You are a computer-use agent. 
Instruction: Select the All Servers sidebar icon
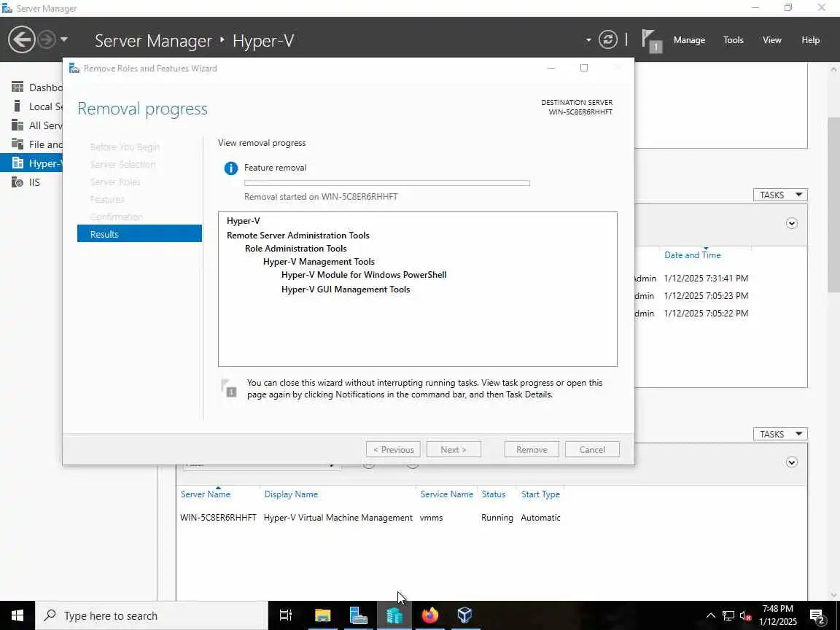17,125
